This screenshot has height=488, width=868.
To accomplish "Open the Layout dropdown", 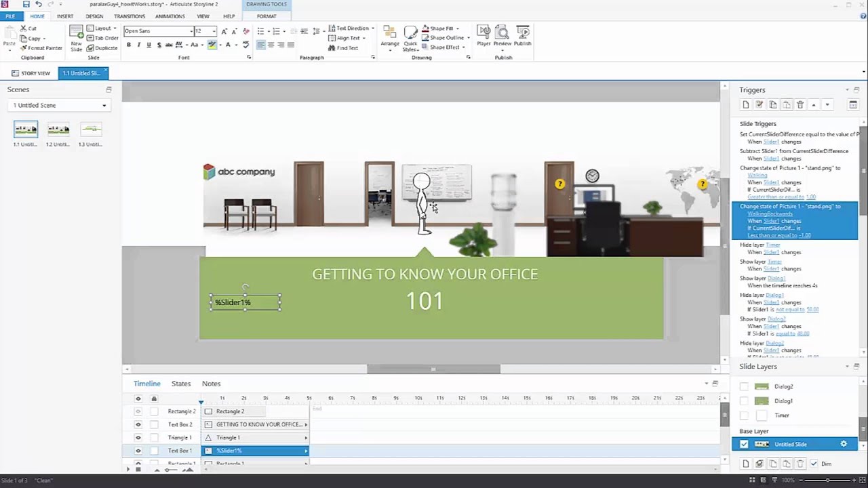I will coord(102,28).
